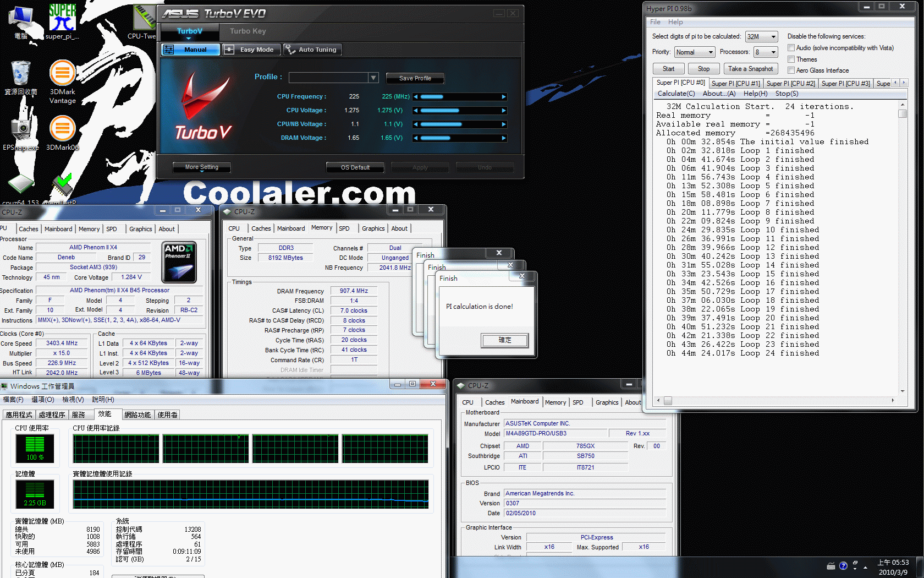Open the help icon in system tray
The image size is (924, 578).
tap(843, 566)
